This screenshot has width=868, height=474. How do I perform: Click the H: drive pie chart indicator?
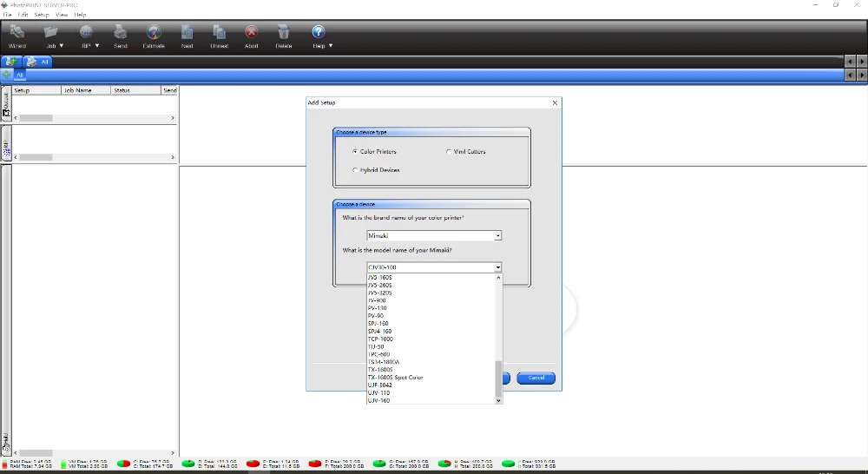point(444,464)
